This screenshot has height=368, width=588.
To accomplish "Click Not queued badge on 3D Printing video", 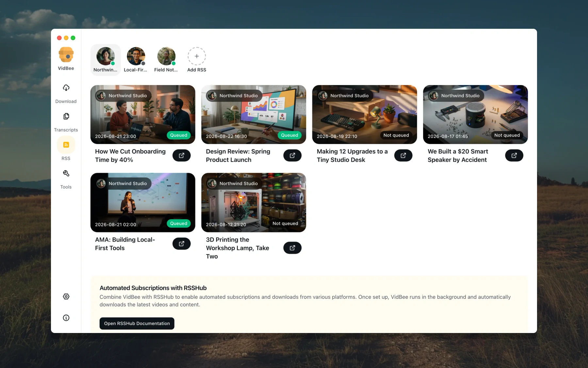I will tap(286, 223).
